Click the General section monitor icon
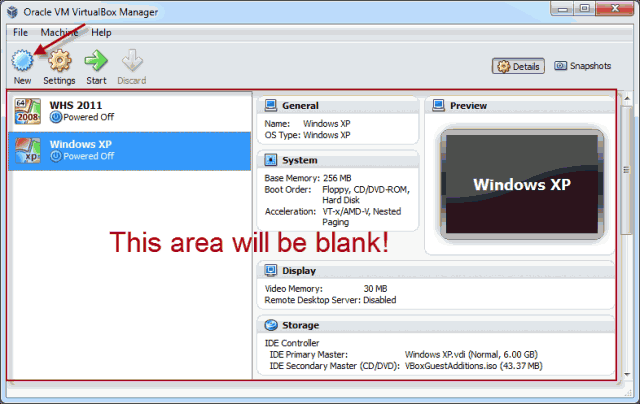 coord(271,105)
